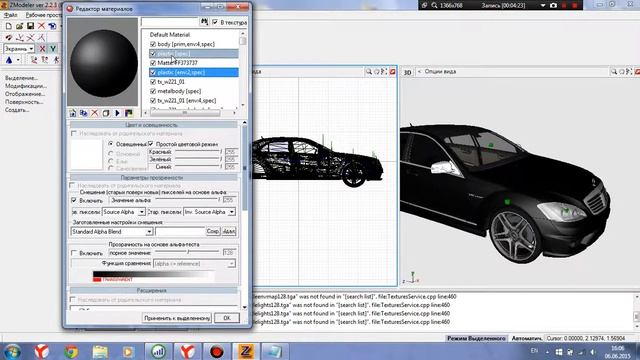Toggle the 'plastic [env2,spec]' material checkbox
Viewport: 640px width, 360px height.
coord(153,72)
